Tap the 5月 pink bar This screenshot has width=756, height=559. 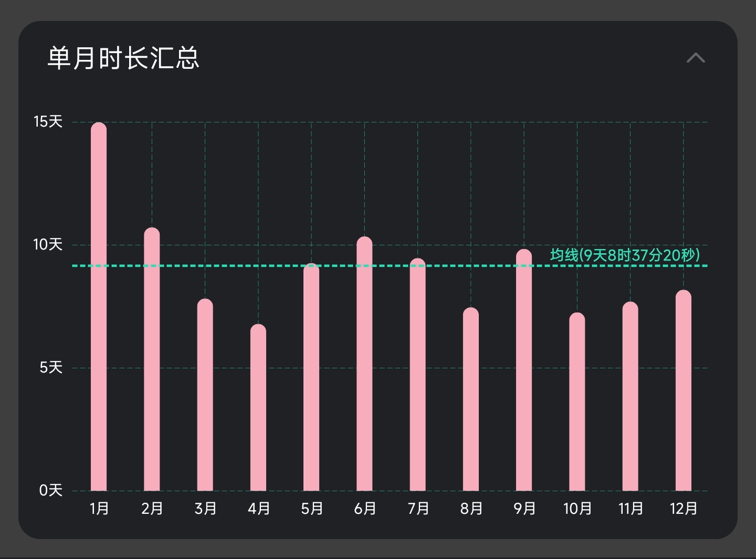[x=311, y=377]
